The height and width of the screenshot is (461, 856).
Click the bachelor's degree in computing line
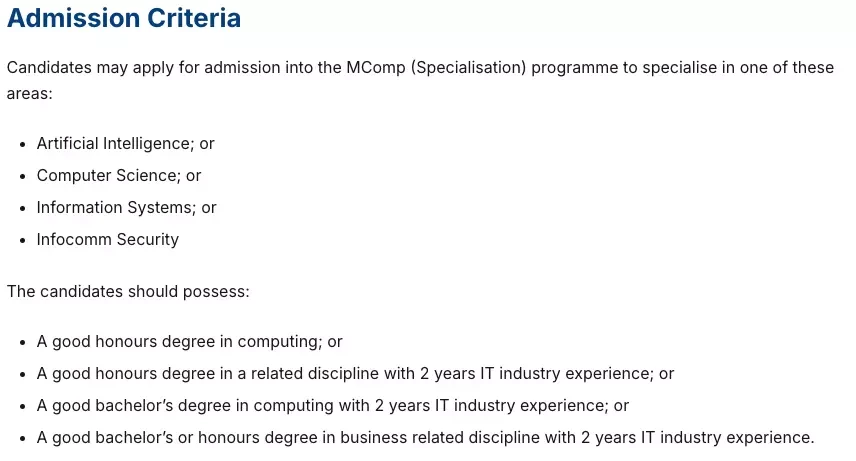(333, 405)
